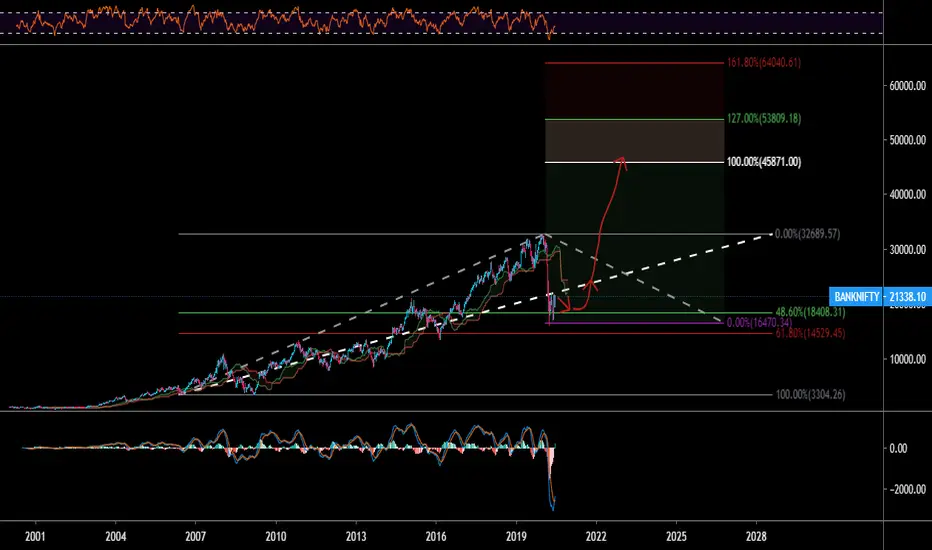This screenshot has height=550, width=932.
Task: Select the green 127.00% horizontal extension line
Action: click(x=634, y=119)
